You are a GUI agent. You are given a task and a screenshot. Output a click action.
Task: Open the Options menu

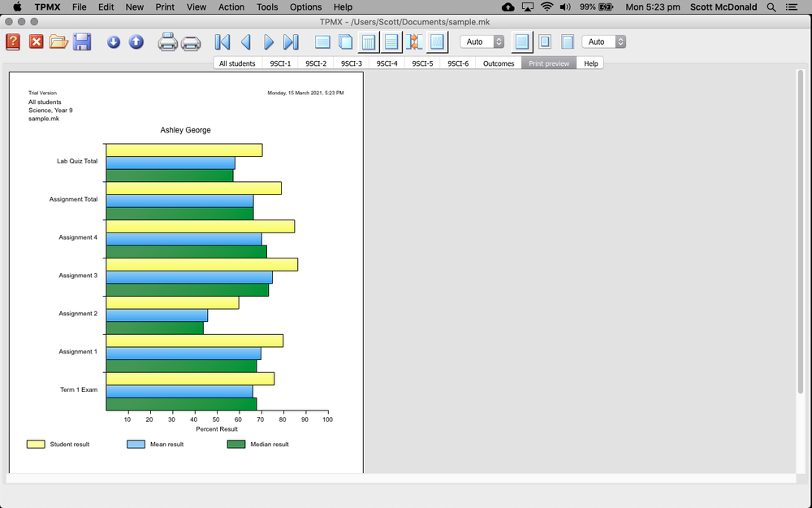pyautogui.click(x=305, y=7)
